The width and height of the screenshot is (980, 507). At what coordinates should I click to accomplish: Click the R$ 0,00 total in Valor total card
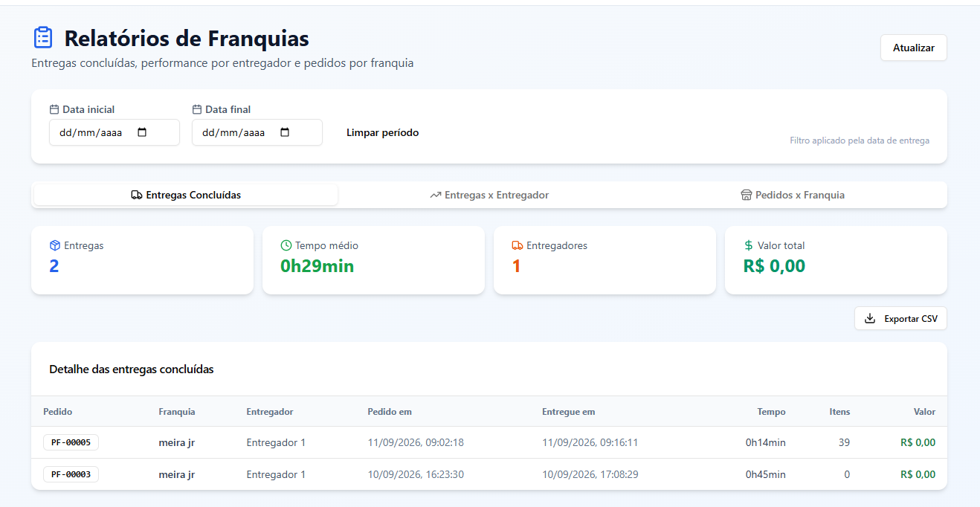[774, 266]
